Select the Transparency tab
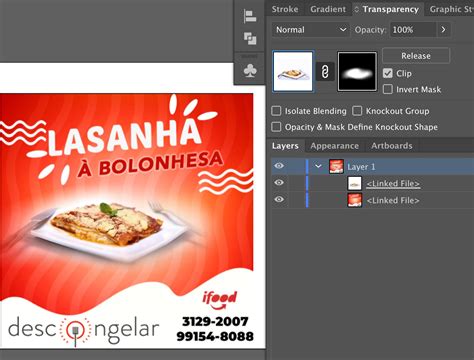This screenshot has height=360, width=474. [391, 9]
